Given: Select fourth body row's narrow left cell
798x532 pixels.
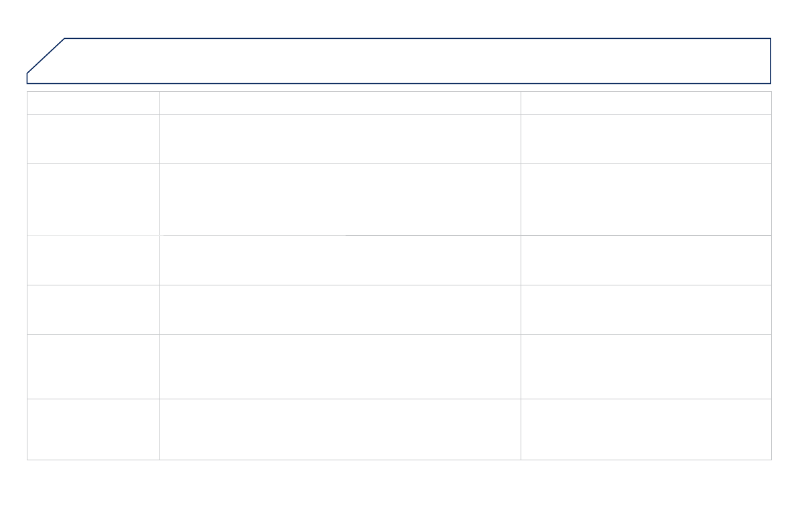Looking at the screenshot, I should click(93, 310).
